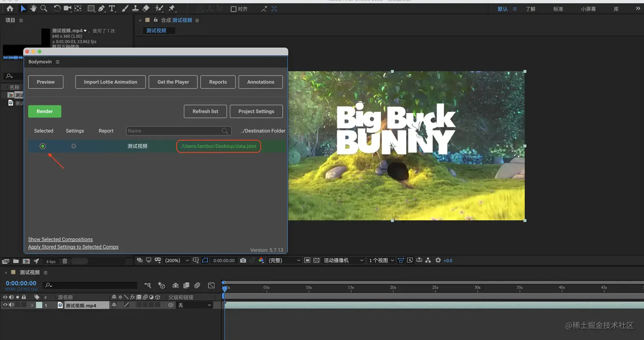Image resolution: width=644 pixels, height=340 pixels.
Task: Switch to 库 workspace
Action: pos(616,9)
